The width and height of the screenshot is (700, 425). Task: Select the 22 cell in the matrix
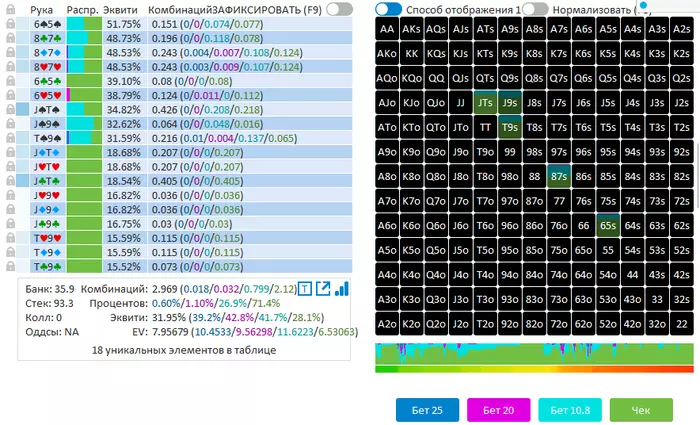coord(681,324)
